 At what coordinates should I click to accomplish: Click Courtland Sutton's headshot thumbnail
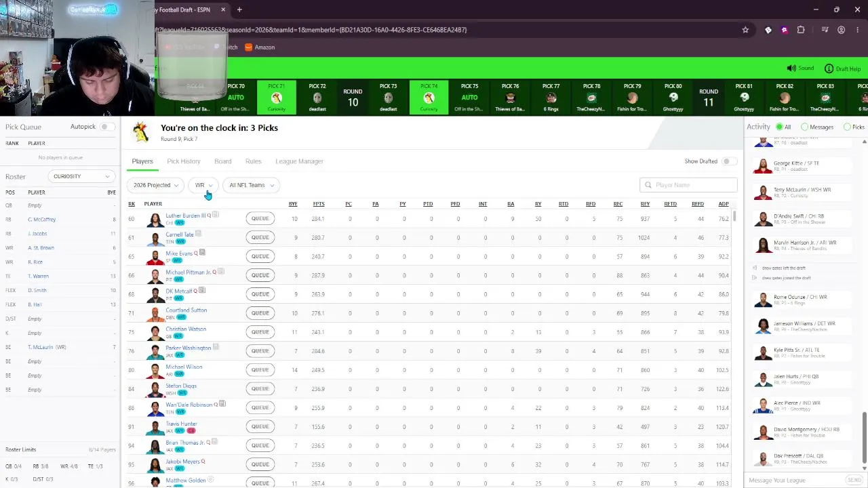155,313
